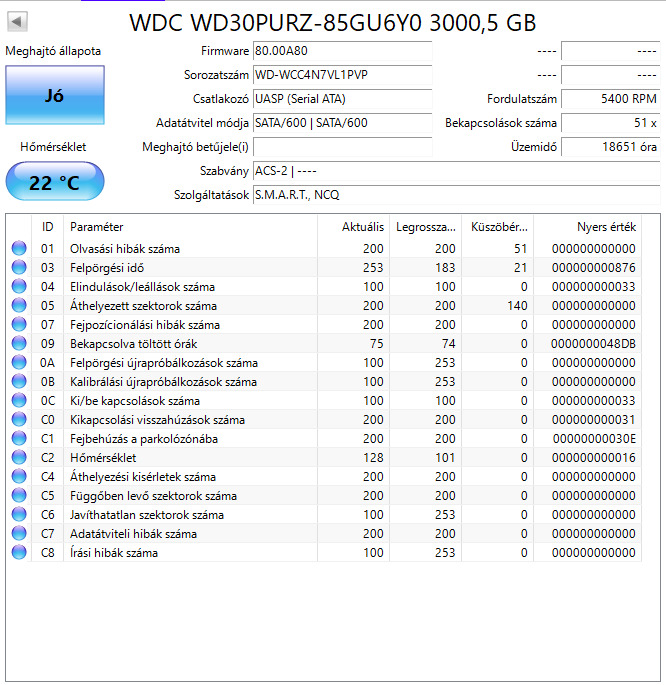Image resolution: width=666 pixels, height=685 pixels.
Task: Select the Áthelyezett szektorok száma parameter name
Action: coord(143,305)
